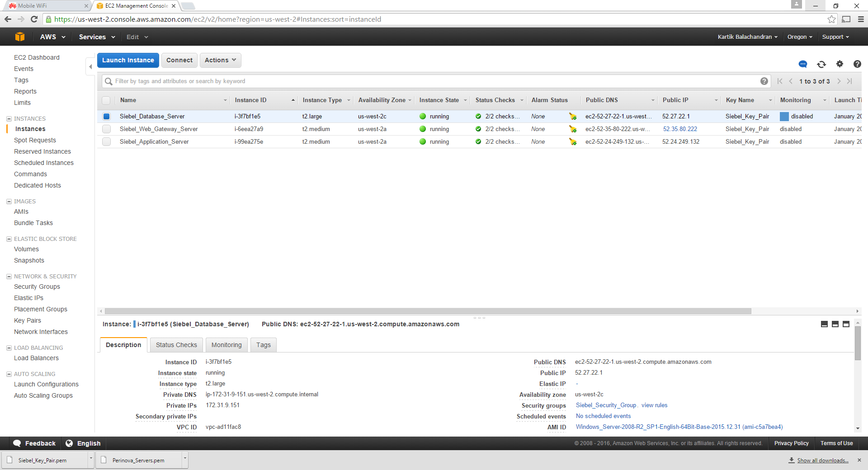Switch to the Tags tab
868x470 pixels.
[x=264, y=345]
